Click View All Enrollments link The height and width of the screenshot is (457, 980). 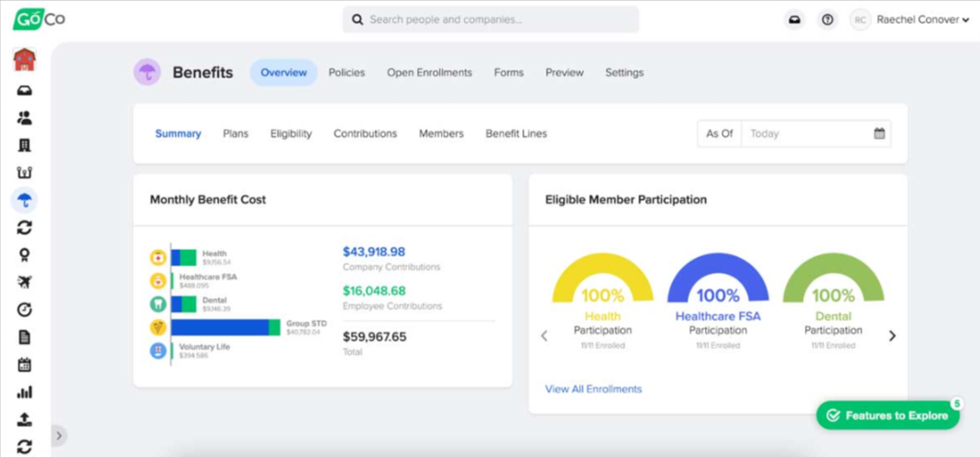[593, 389]
